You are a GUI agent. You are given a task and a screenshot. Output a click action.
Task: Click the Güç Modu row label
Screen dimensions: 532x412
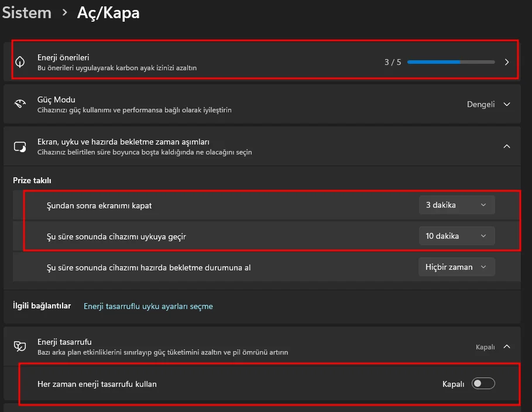tap(56, 100)
